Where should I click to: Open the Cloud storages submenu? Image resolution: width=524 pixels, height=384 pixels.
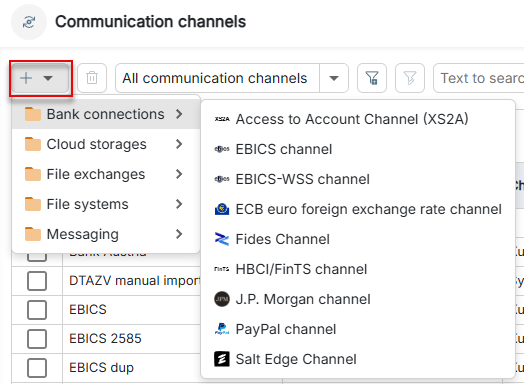(x=106, y=144)
